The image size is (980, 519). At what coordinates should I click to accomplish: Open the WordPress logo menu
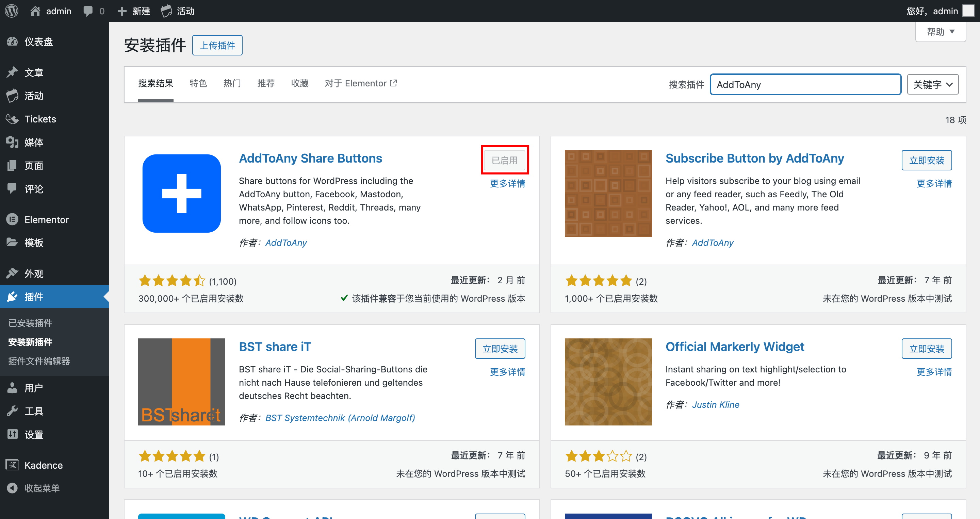tap(12, 11)
